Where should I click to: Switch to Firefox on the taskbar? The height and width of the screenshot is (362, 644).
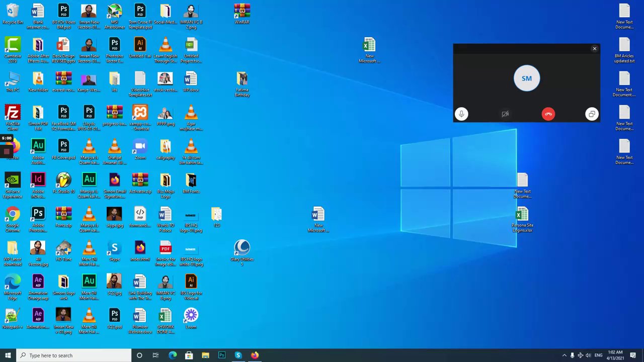click(255, 355)
